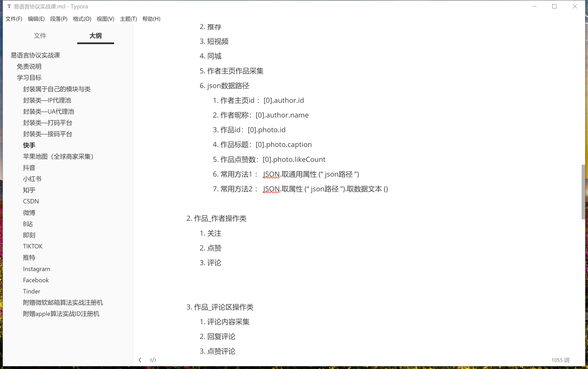588x369 pixels.
Task: Open the 视图(V) menu
Action: coord(105,19)
